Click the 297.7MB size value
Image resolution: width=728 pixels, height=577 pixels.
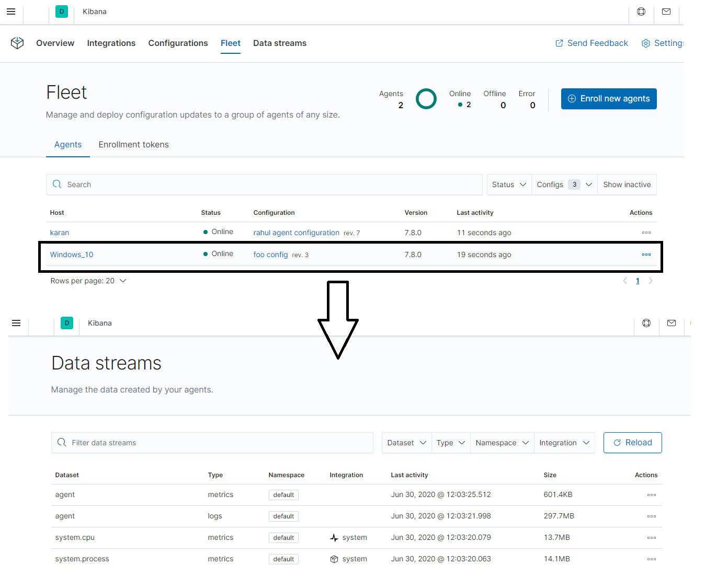tap(559, 516)
